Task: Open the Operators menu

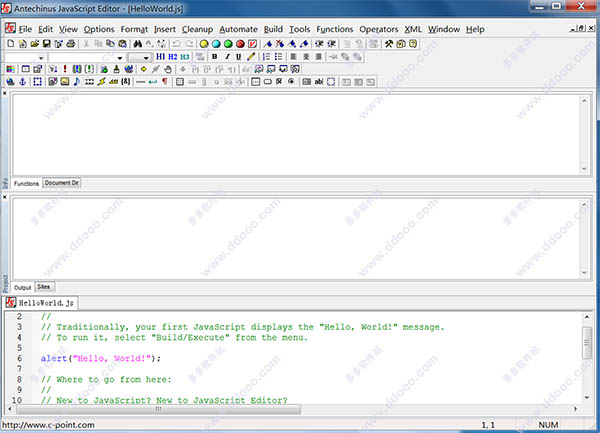Action: click(379, 29)
